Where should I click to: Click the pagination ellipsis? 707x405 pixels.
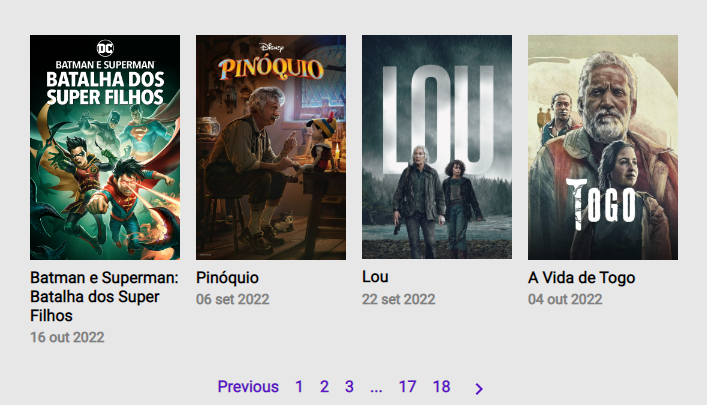376,389
